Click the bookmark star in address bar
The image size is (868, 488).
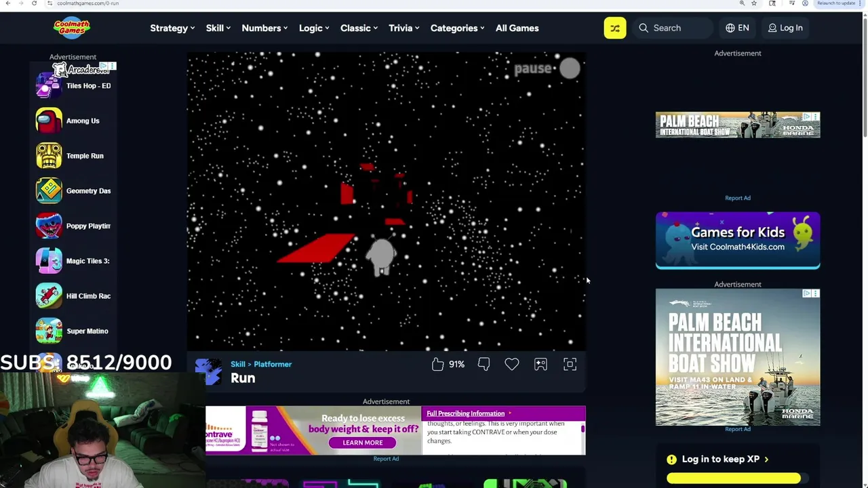pos(754,3)
